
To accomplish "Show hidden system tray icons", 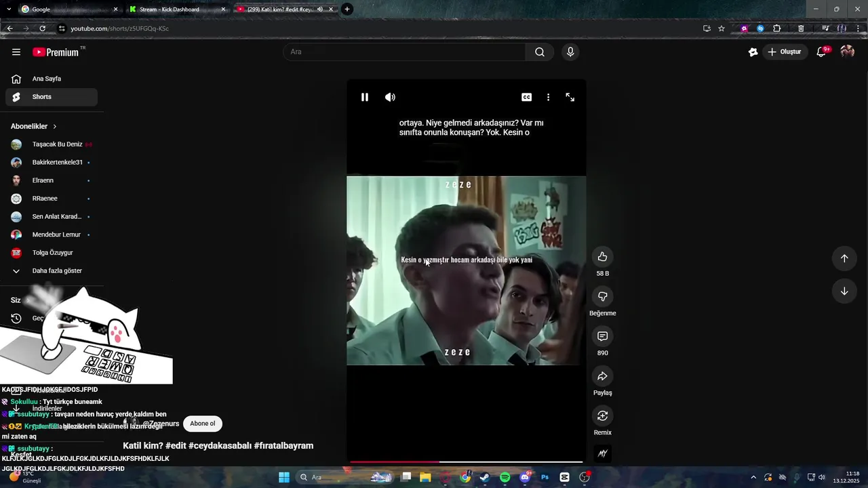I will click(753, 477).
